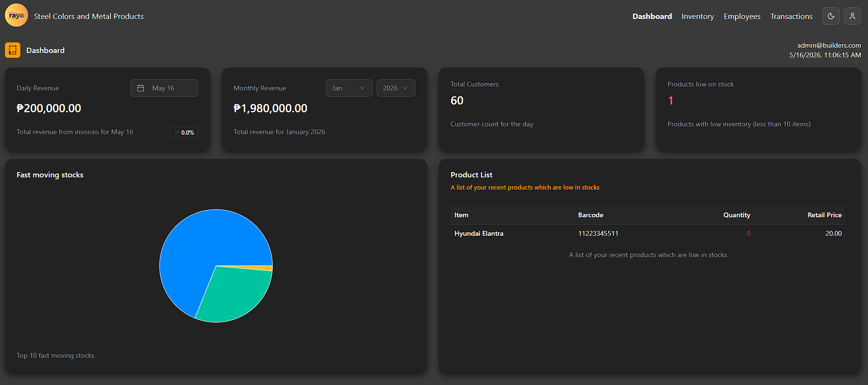
Task: Click the daily revenue amount ₱200,000.00
Action: [49, 108]
